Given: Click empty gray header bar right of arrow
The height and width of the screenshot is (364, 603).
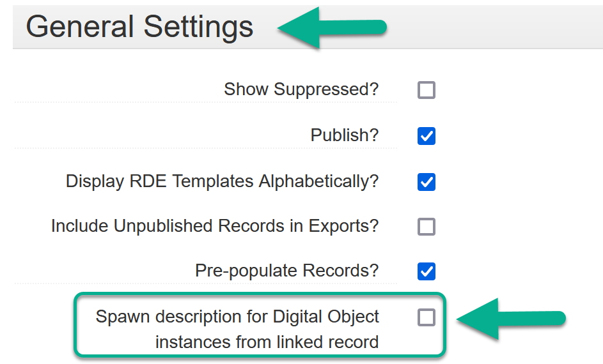Looking at the screenshot, I should (x=499, y=27).
